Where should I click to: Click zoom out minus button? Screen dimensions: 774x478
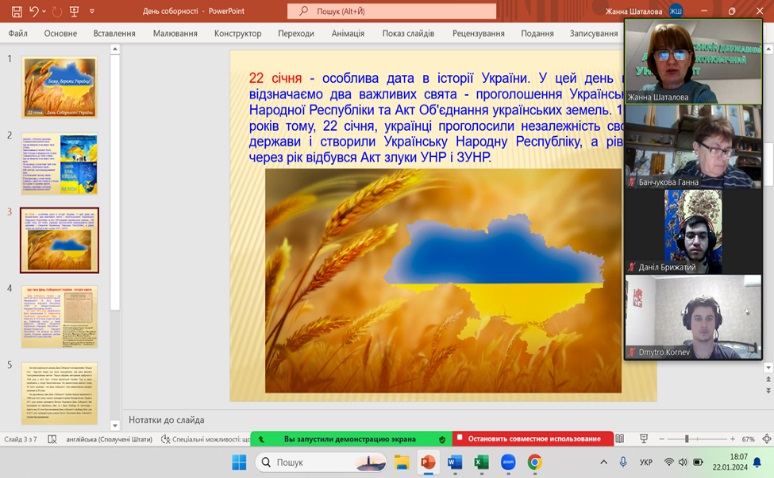661,439
